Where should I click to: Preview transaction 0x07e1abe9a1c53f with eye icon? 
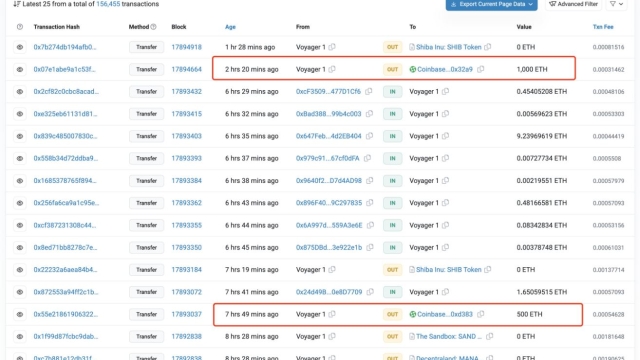click(x=20, y=69)
